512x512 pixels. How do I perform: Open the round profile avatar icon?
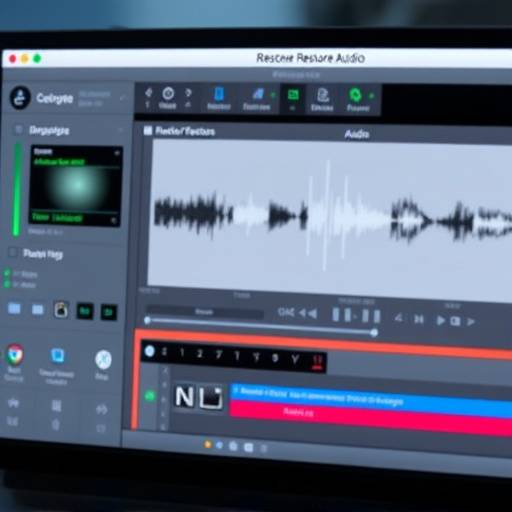[x=20, y=98]
